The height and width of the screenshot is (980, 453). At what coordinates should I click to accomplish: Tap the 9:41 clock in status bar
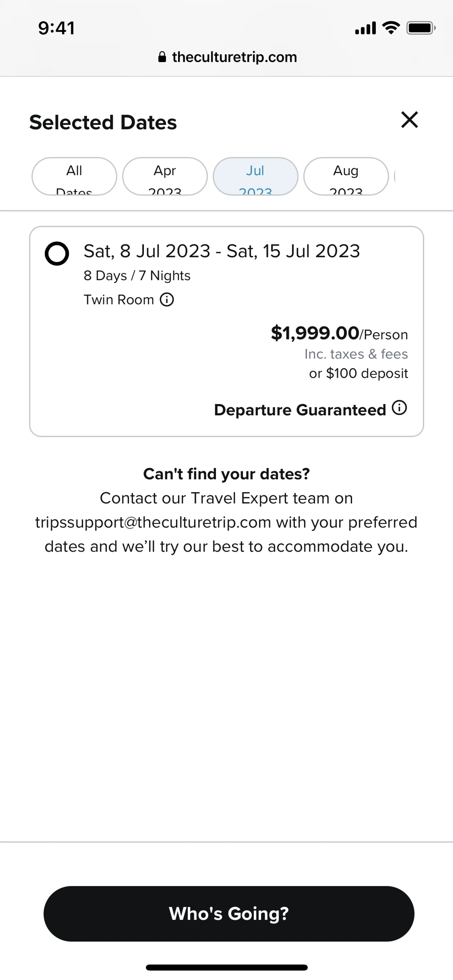click(56, 28)
